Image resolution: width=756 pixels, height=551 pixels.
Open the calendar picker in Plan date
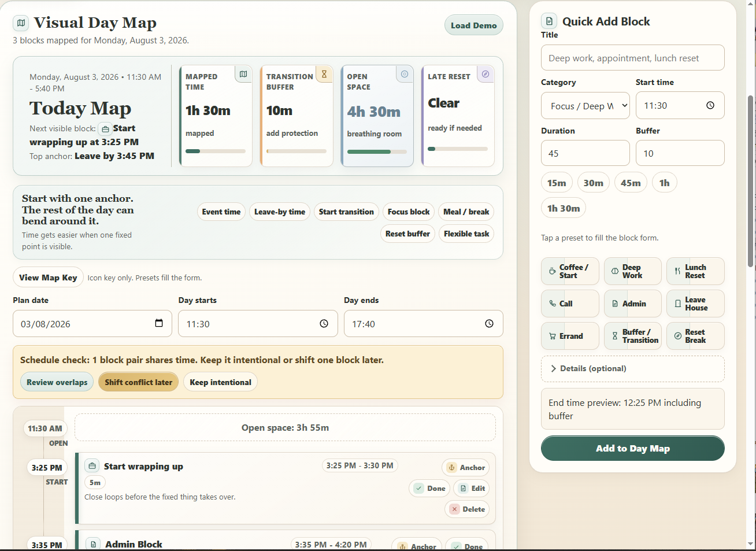tap(159, 323)
